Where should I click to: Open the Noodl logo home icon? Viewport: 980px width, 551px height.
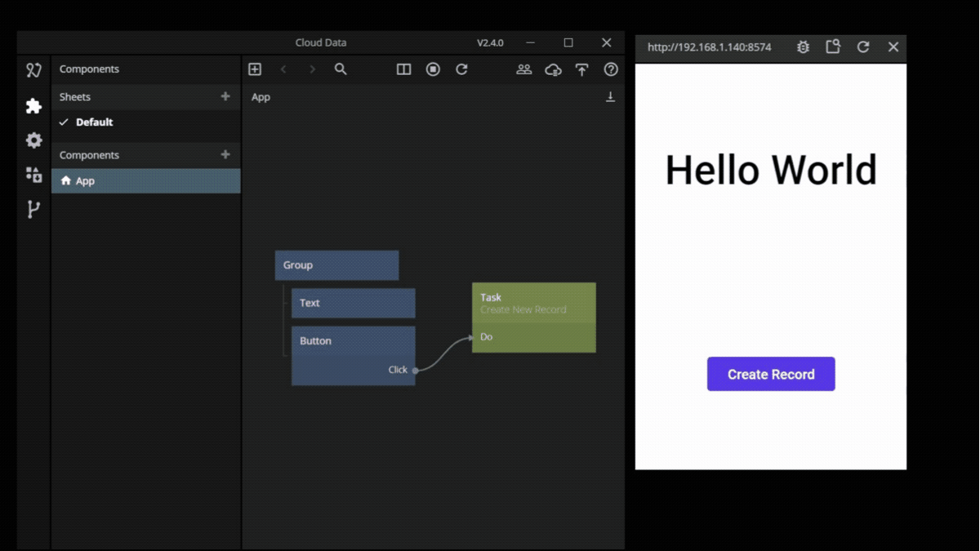[x=33, y=70]
